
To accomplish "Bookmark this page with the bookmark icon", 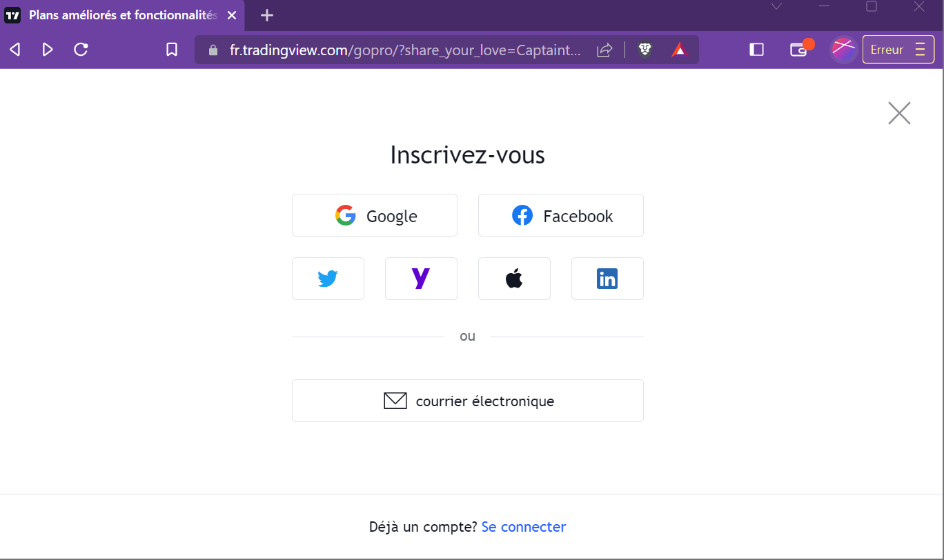I will pos(172,50).
